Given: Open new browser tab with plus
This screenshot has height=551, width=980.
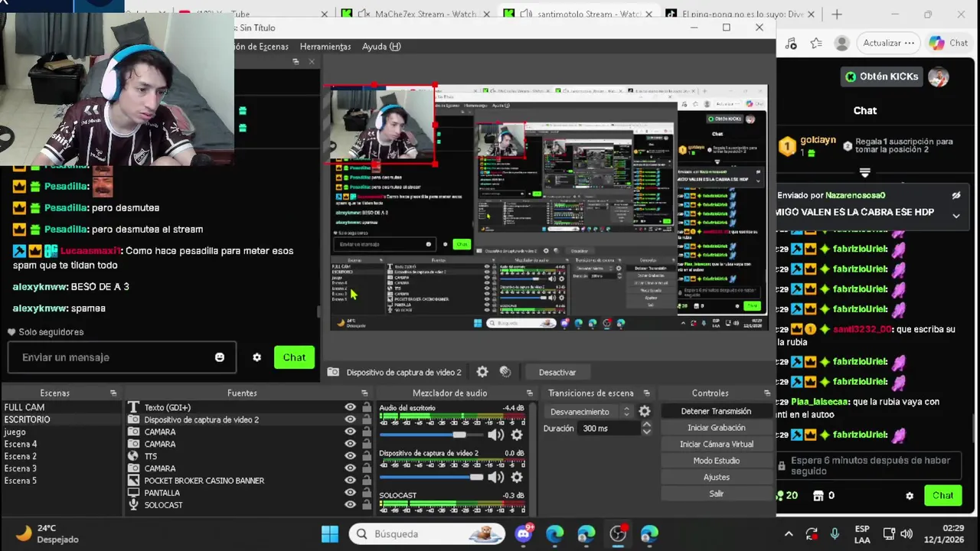Looking at the screenshot, I should pyautogui.click(x=837, y=14).
